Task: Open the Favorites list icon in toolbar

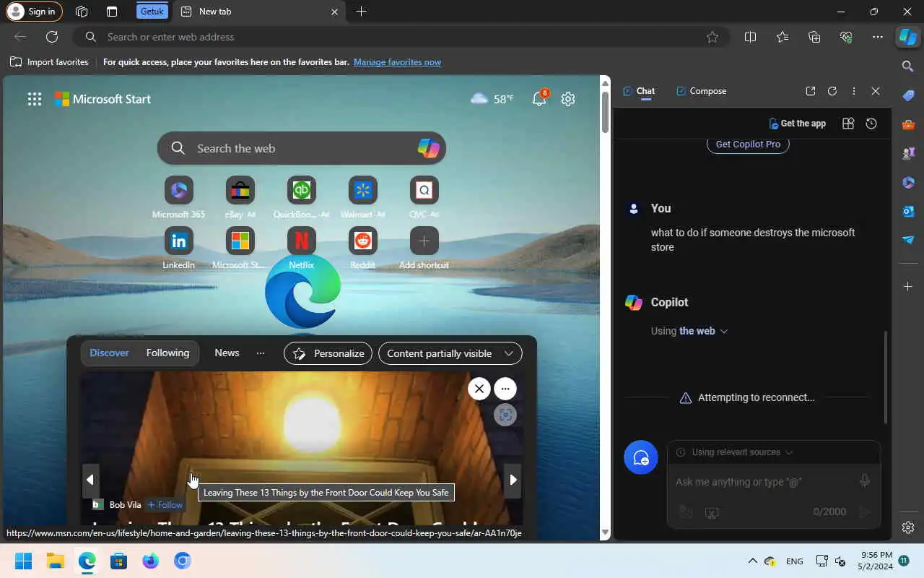Action: 783,37
